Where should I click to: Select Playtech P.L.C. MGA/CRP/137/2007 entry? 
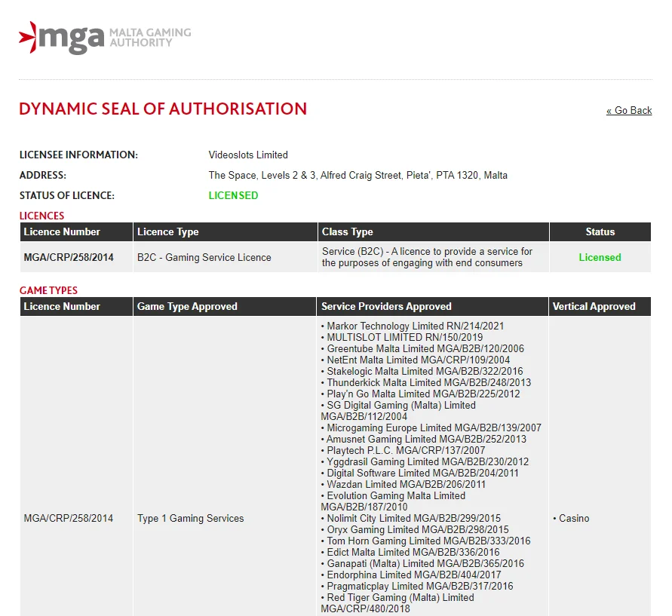pos(404,450)
